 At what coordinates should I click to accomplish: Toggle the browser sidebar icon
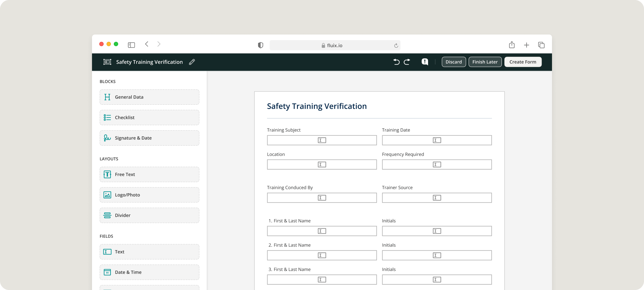131,45
